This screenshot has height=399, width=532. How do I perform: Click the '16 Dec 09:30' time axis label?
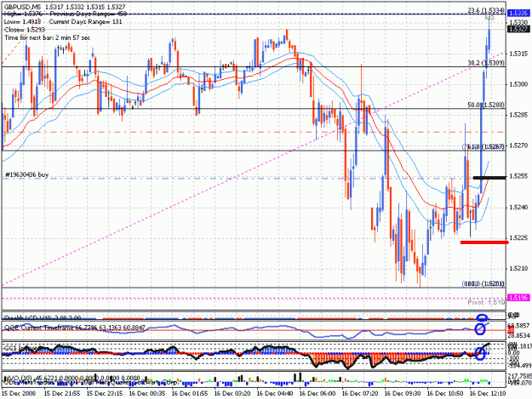tap(403, 394)
